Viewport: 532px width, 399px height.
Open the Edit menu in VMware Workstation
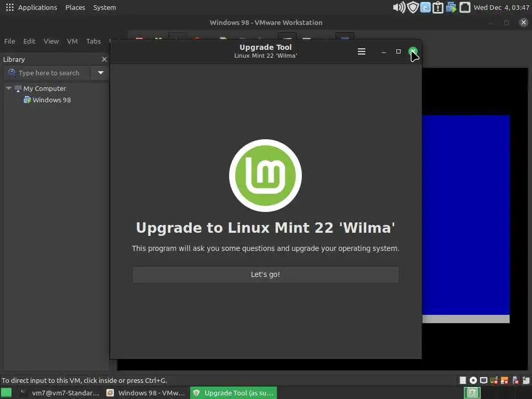pos(29,42)
